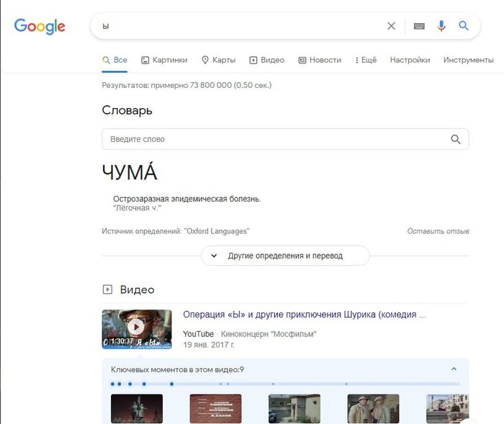Screen dimensions: 504x424
Task: Open Инструменты
Action: pos(468,60)
